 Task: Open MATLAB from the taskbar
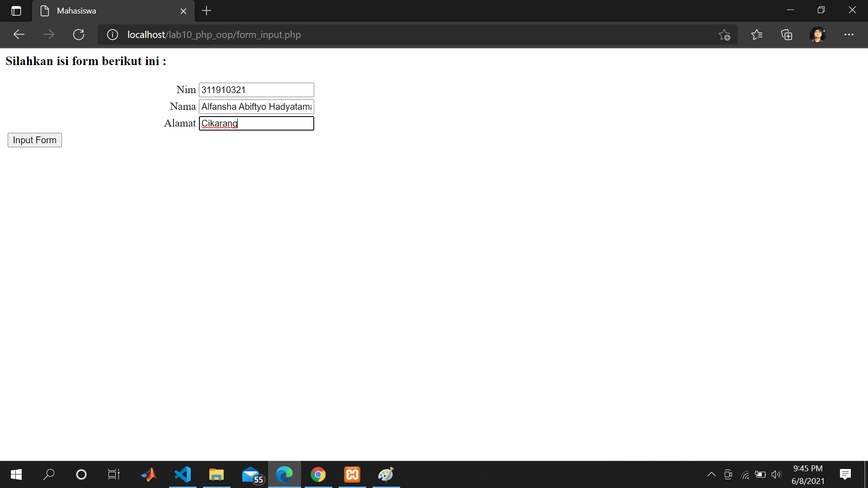149,474
